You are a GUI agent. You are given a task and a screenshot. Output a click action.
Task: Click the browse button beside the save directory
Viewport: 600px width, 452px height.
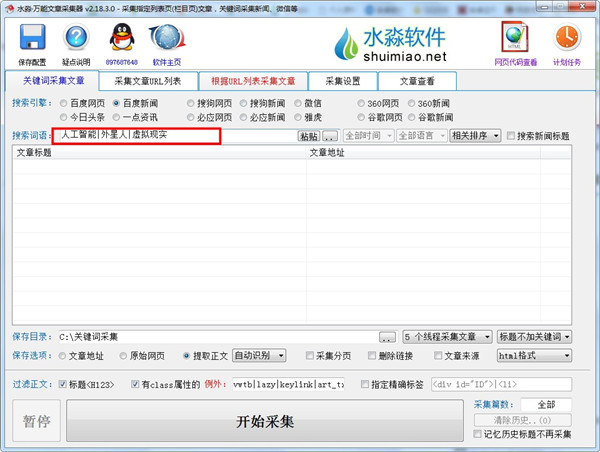coord(387,337)
